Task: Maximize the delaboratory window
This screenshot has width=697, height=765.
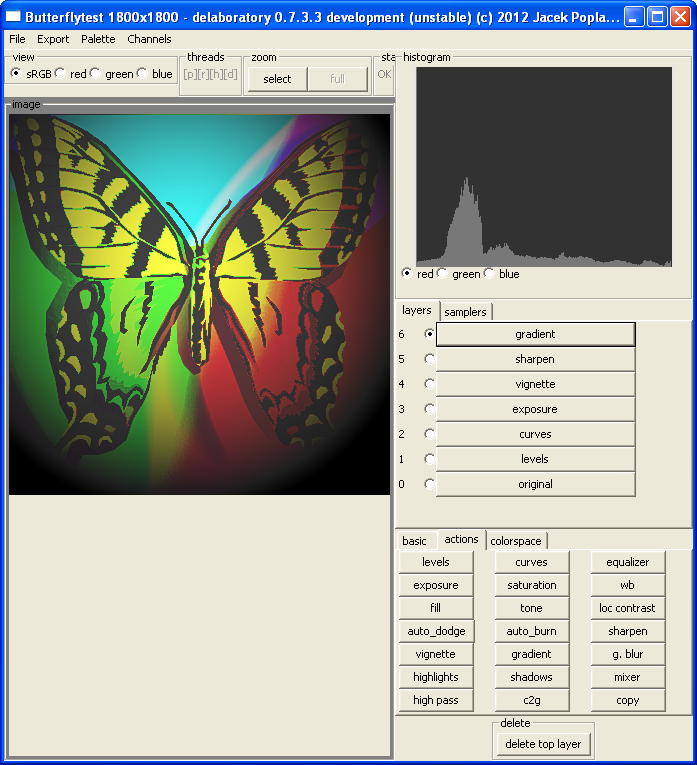Action: [657, 17]
